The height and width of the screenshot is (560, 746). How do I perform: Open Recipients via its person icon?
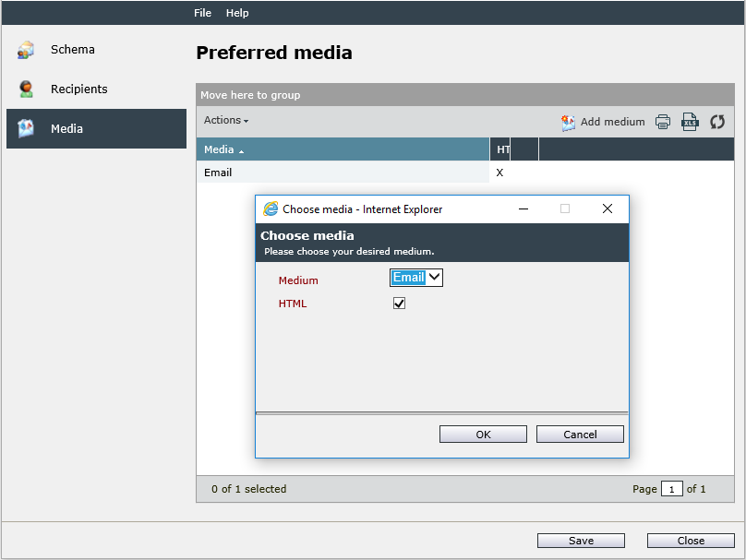pos(26,89)
